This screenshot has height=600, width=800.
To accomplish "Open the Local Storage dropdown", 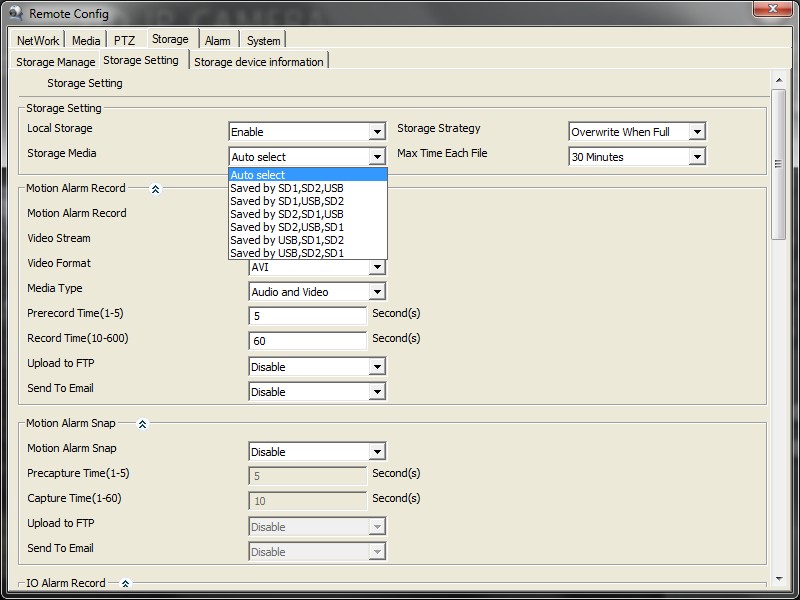I will tap(307, 132).
